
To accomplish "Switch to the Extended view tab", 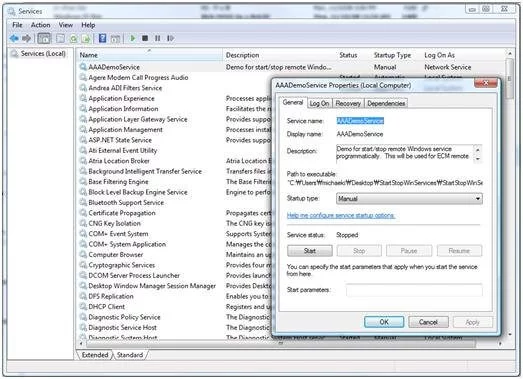I will tap(95, 355).
